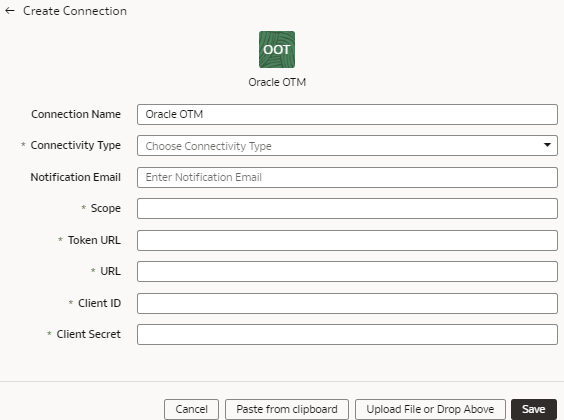Go back using the left arrow icon
Screen dimensions: 564x420
coord(10,11)
